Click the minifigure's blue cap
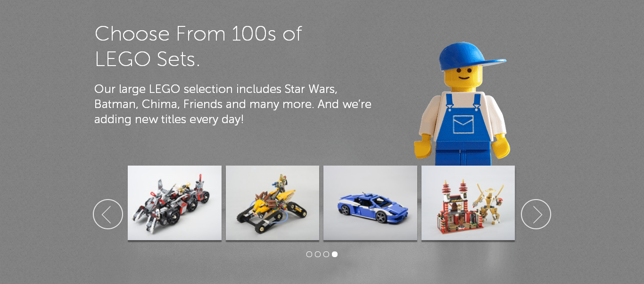The height and width of the screenshot is (284, 644). [x=469, y=57]
